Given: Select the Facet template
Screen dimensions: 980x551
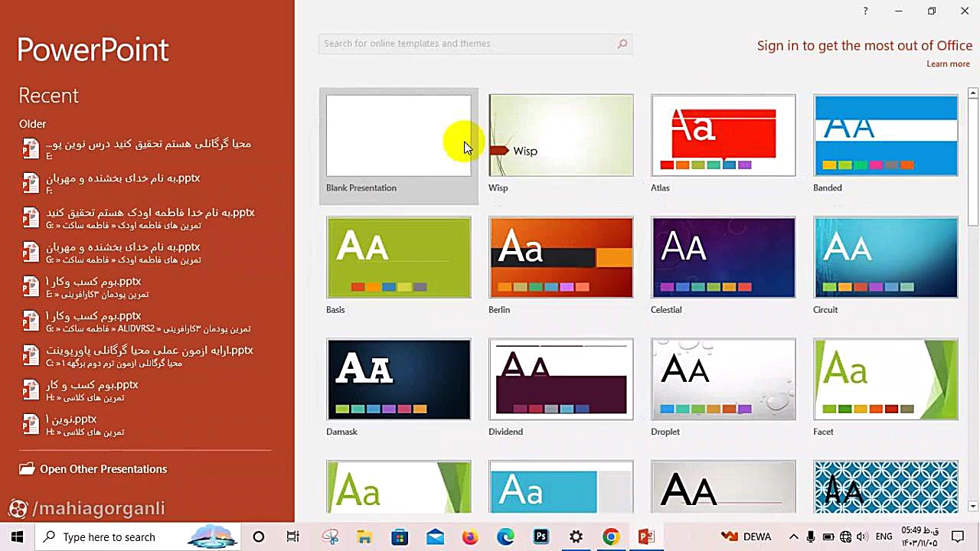Looking at the screenshot, I should tap(886, 380).
